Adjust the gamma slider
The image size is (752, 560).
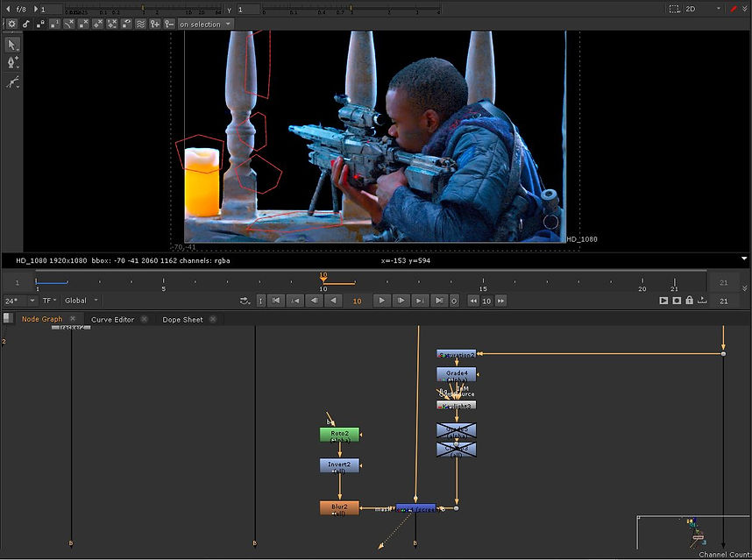(x=351, y=9)
